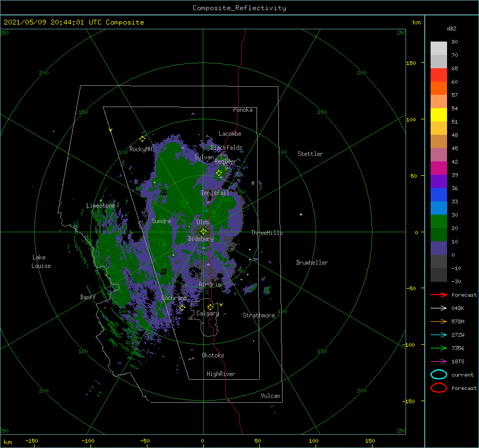Click the magenta 18TS arrow icon
The image size is (479, 448).
(x=439, y=362)
